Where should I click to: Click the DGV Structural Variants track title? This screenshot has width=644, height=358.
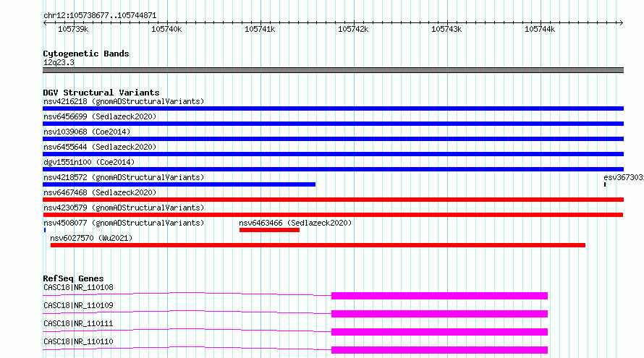click(x=101, y=93)
